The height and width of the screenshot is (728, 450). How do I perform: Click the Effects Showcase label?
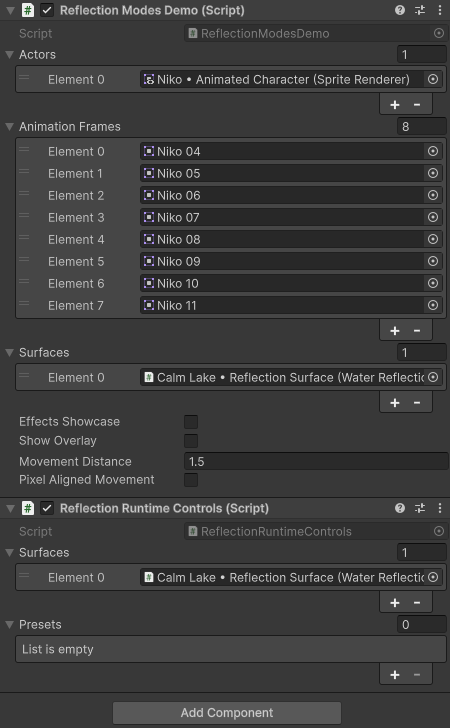click(69, 422)
